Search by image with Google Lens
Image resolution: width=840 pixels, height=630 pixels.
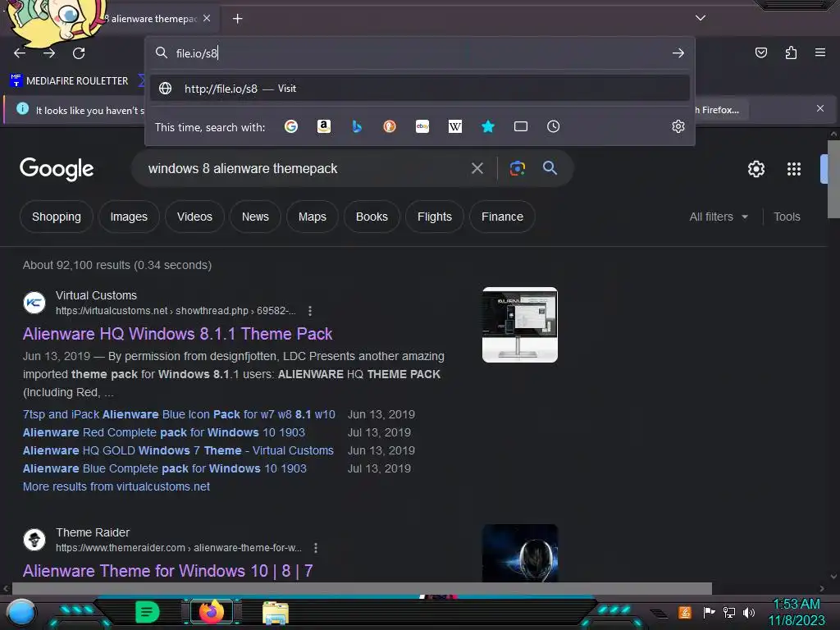517,169
